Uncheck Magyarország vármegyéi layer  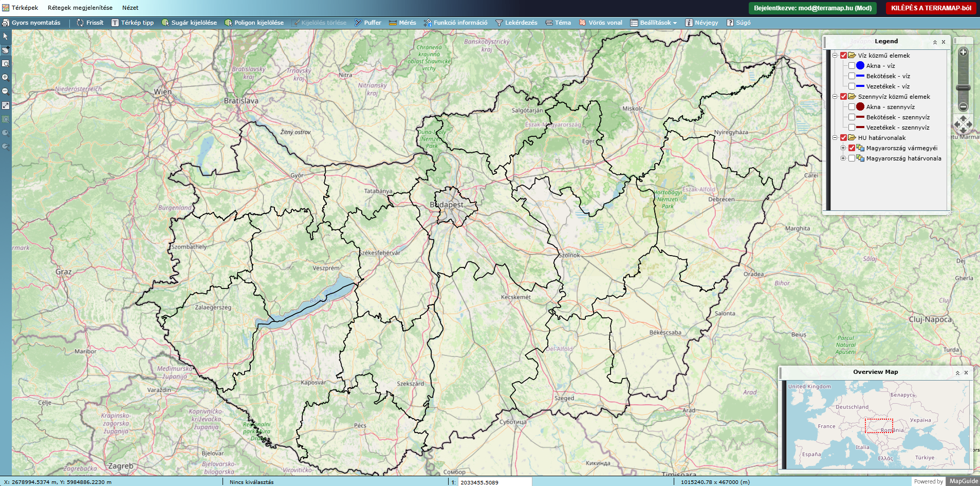pyautogui.click(x=852, y=148)
